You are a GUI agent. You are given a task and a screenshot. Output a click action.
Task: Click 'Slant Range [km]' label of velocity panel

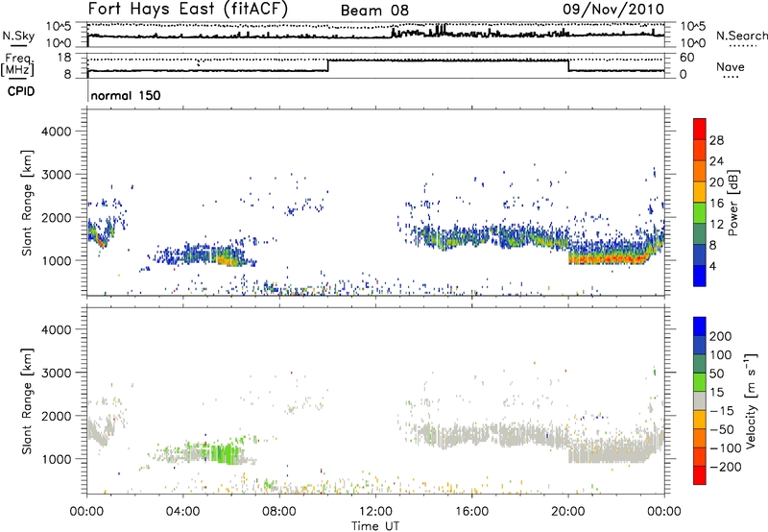tap(27, 400)
